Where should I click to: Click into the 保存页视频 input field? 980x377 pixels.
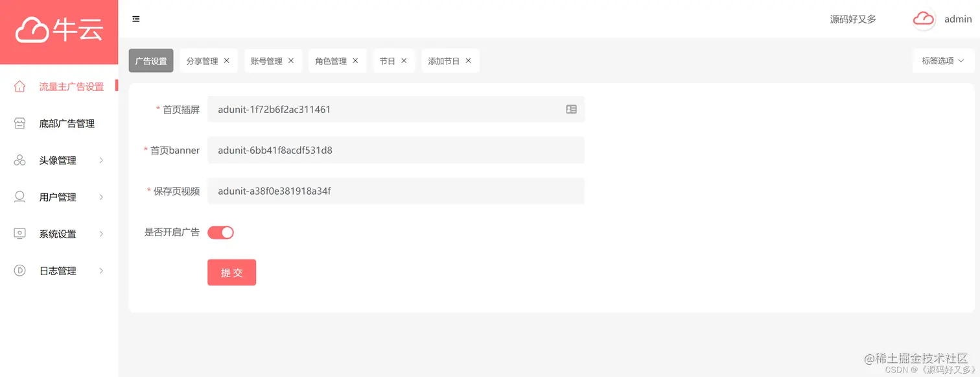[396, 191]
